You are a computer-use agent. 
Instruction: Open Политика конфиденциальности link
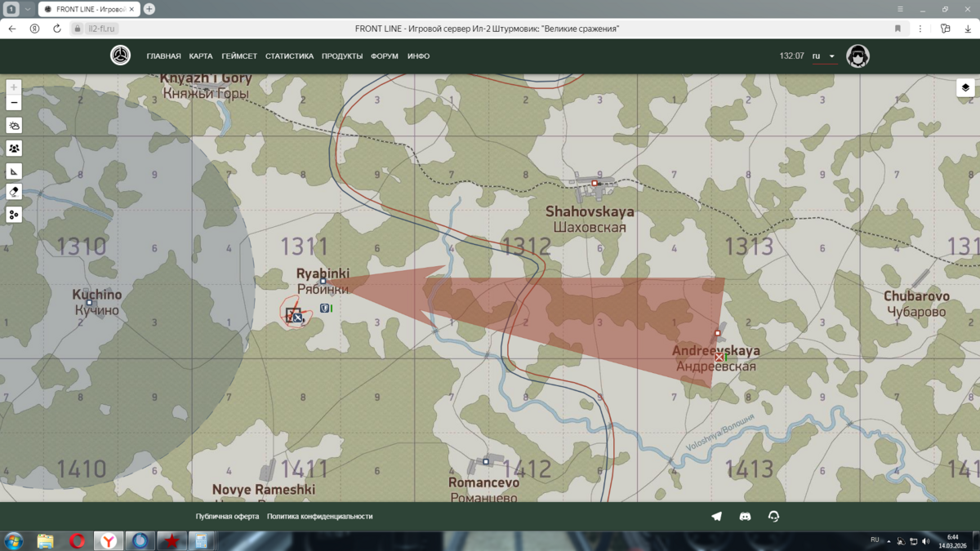click(319, 517)
